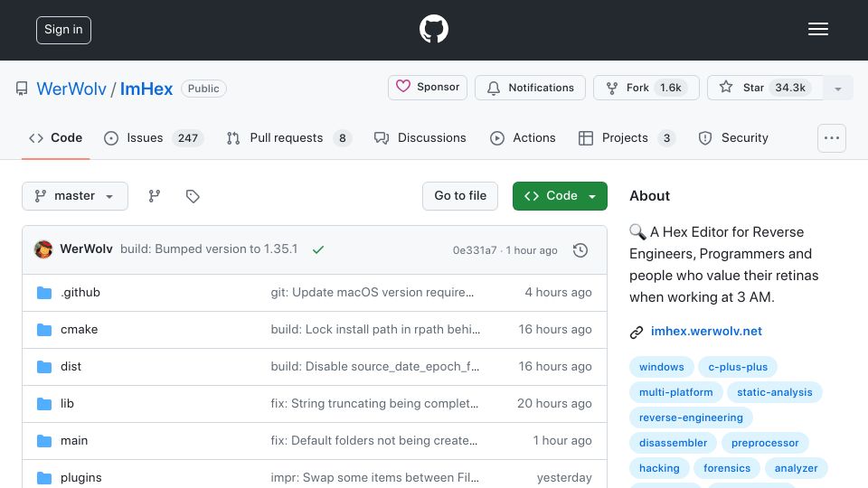Open 'git: Update macOS version require...' commit message
The width and height of the screenshot is (868, 488).
click(372, 292)
